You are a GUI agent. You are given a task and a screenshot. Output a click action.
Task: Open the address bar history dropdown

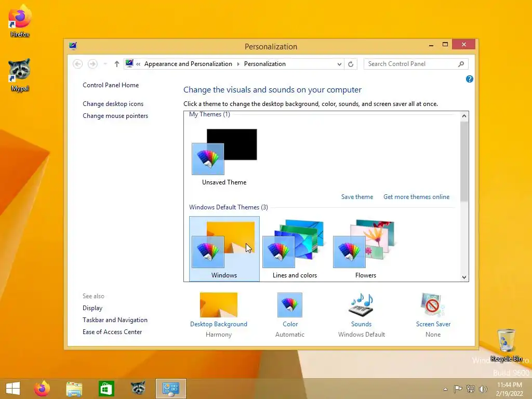tap(339, 64)
